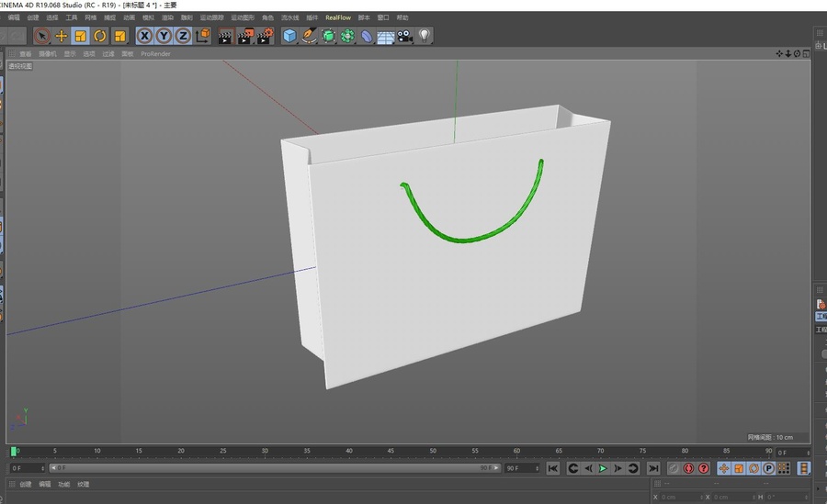Toggle X axis lock
The height and width of the screenshot is (504, 827).
tap(144, 36)
